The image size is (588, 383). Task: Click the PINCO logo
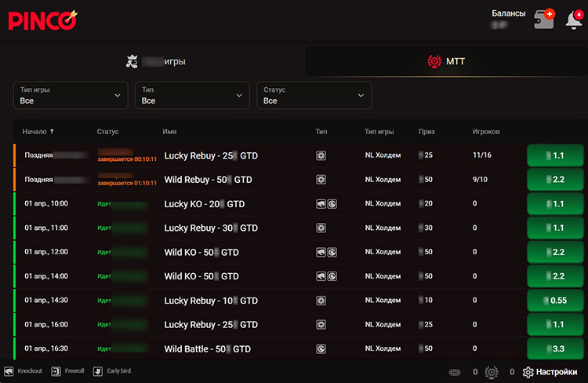(43, 19)
